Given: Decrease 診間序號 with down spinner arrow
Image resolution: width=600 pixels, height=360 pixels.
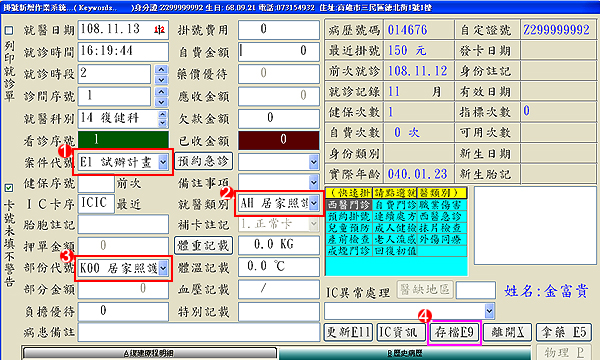Looking at the screenshot, I should click(x=161, y=102).
